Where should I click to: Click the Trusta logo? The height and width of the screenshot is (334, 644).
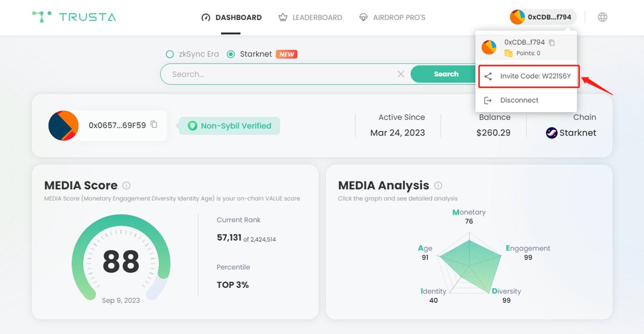(74, 17)
